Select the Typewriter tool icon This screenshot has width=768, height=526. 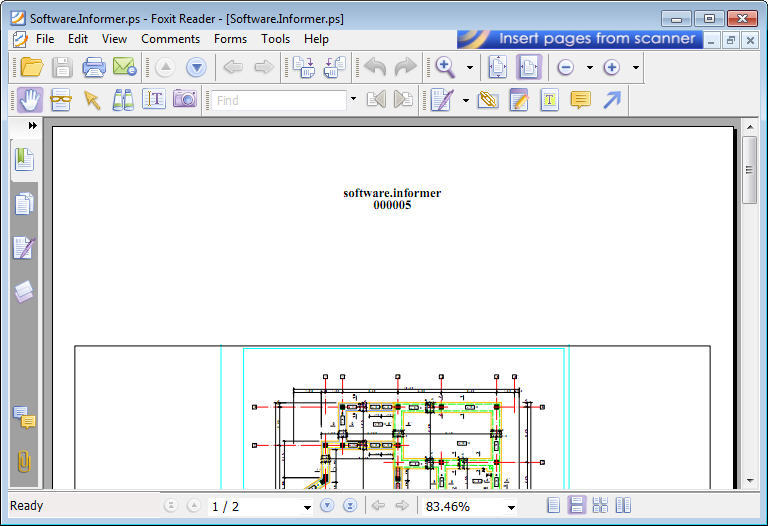(x=549, y=99)
